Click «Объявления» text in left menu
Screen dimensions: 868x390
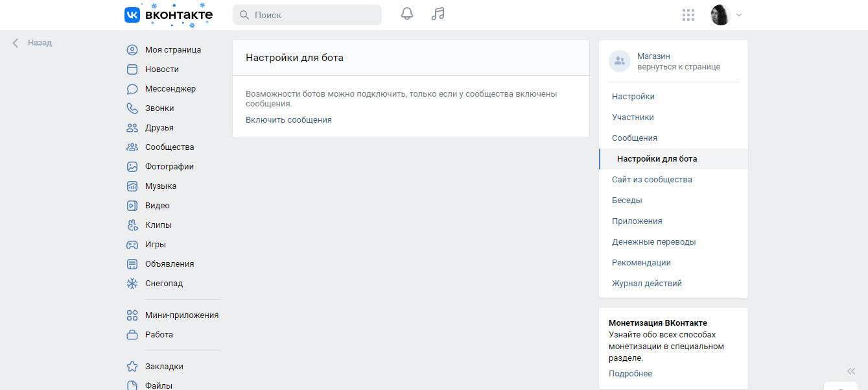click(170, 264)
